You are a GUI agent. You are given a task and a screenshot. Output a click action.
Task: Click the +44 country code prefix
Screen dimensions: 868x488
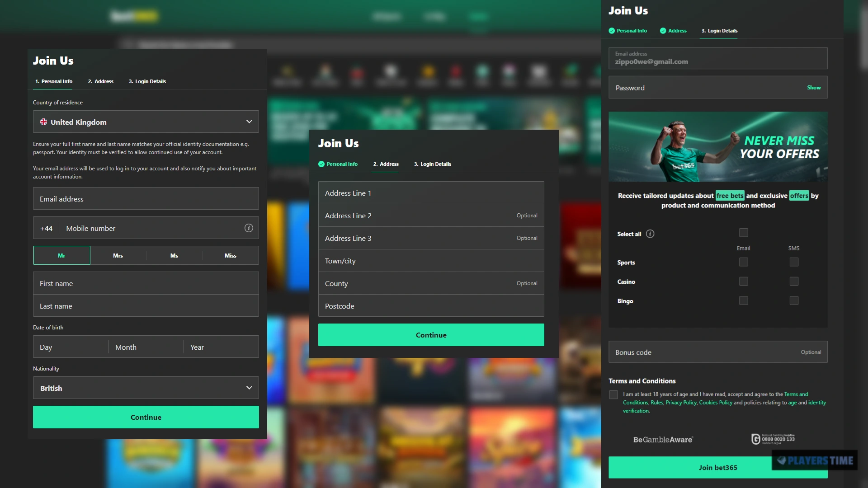46,228
